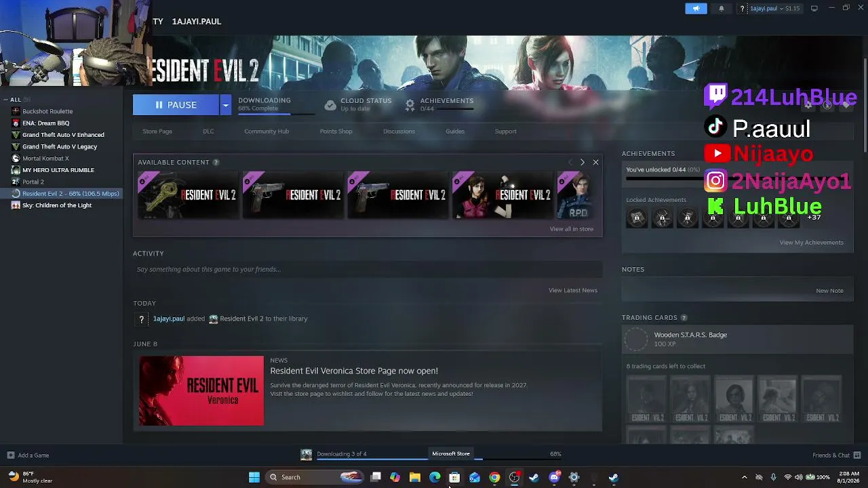Image resolution: width=868 pixels, height=488 pixels.
Task: Open the Discussions tab
Action: click(399, 131)
